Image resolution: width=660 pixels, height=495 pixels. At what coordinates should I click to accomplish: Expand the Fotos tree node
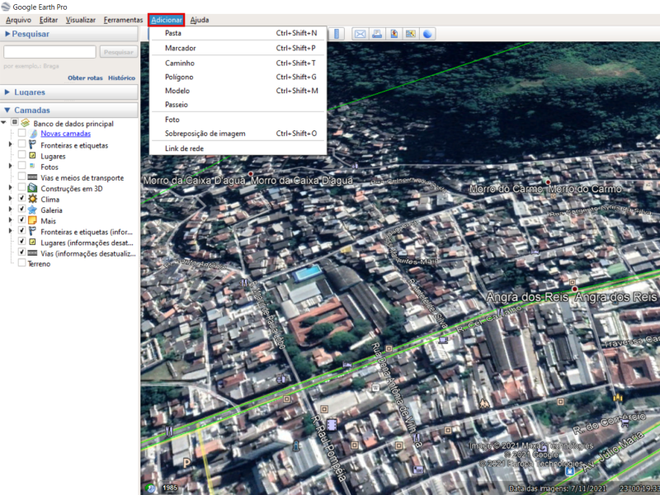click(x=11, y=166)
